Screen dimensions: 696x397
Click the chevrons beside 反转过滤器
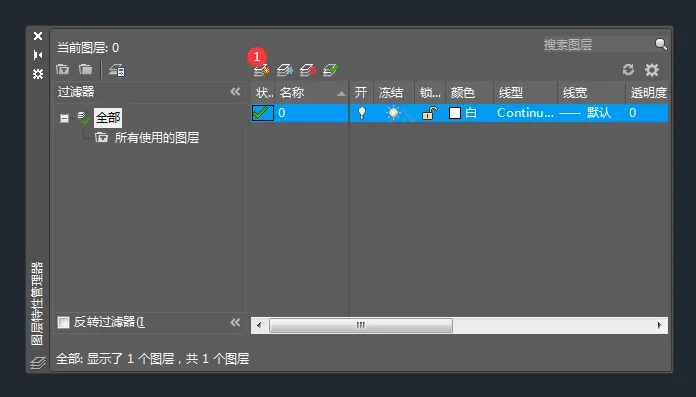(235, 322)
